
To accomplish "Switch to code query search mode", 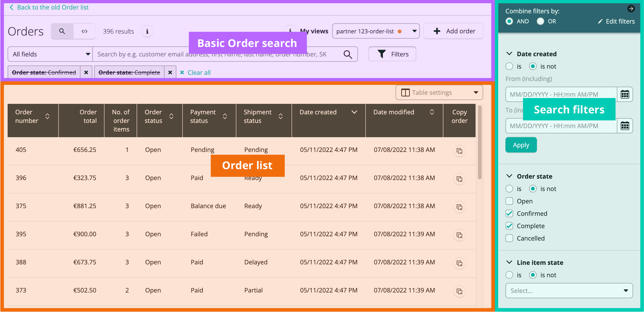I will click(84, 31).
